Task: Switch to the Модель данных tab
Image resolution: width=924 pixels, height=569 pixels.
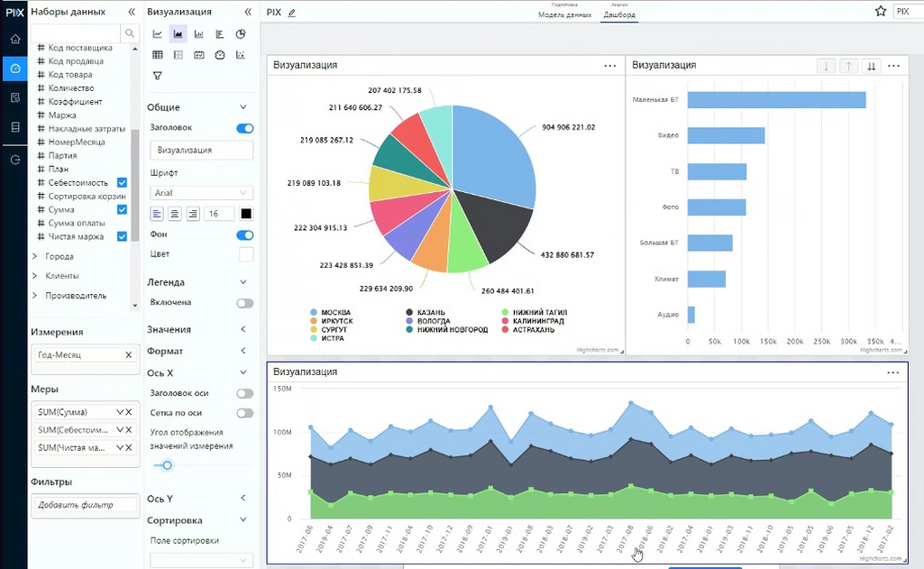Action: tap(565, 15)
